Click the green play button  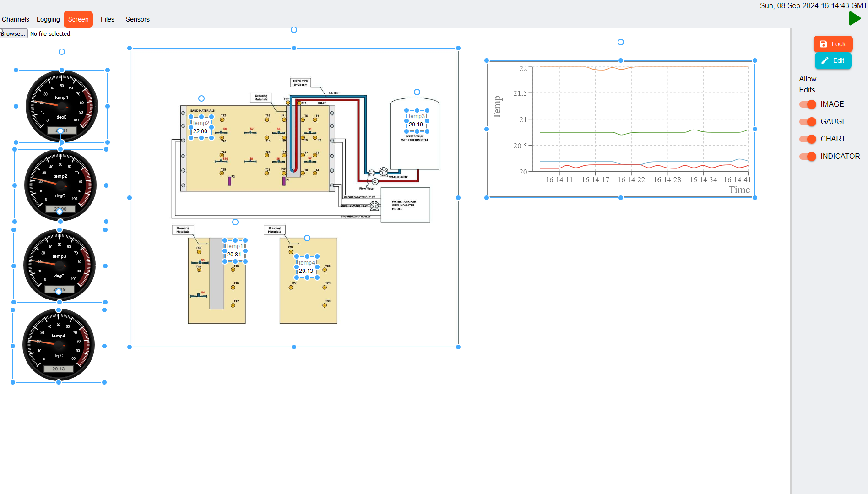click(854, 19)
